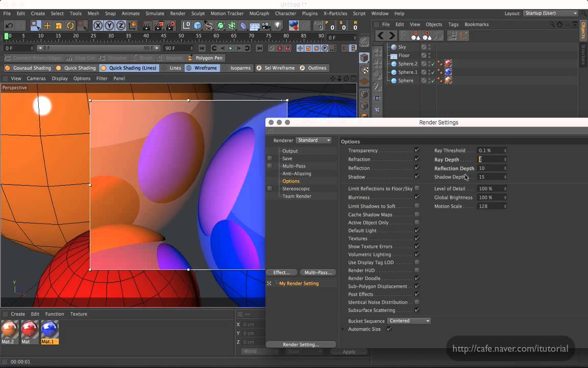
Task: Click the Undo arrow icon
Action: click(9, 26)
